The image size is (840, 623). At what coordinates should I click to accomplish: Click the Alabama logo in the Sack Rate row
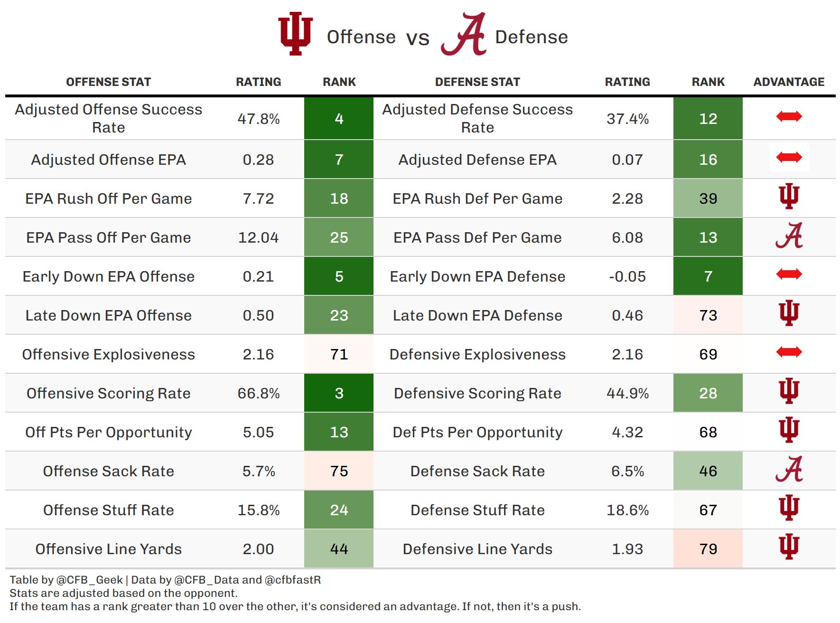(789, 469)
